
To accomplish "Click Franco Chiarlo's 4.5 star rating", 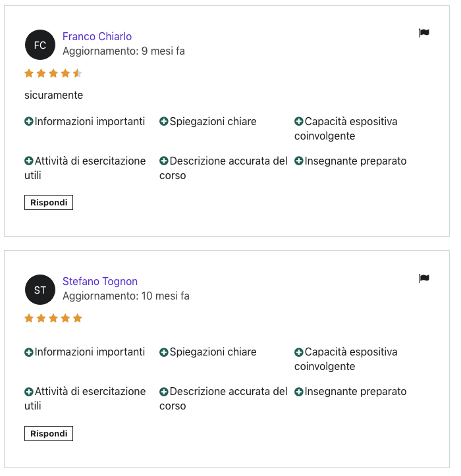I will point(53,73).
